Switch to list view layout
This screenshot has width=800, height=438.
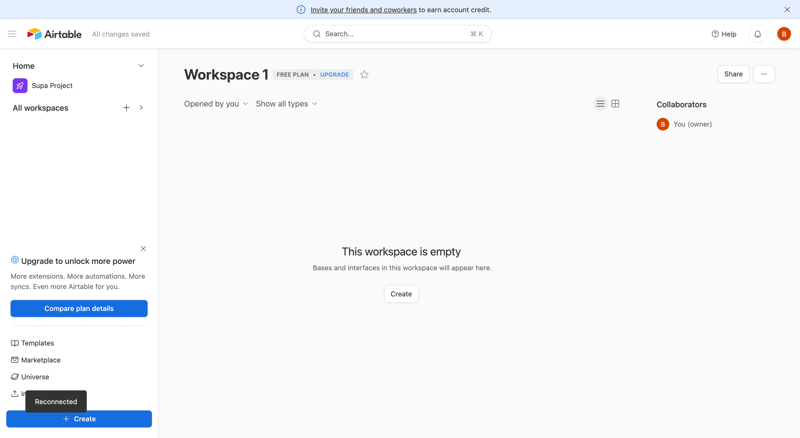pos(601,104)
